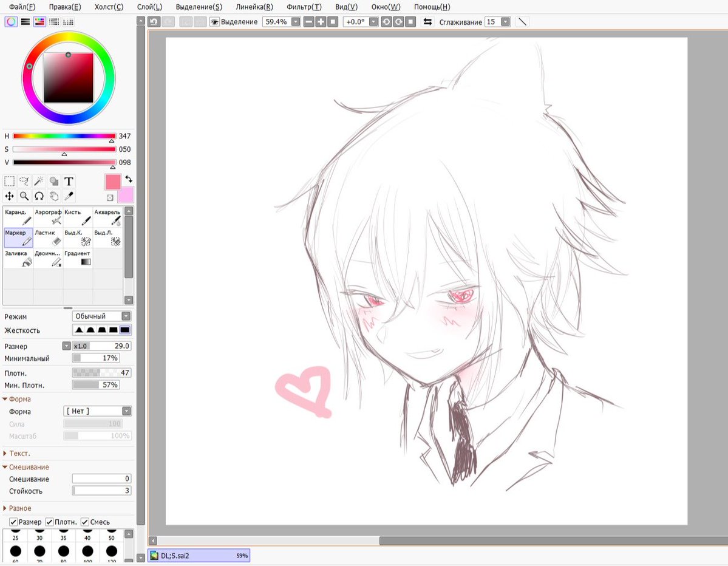The height and width of the screenshot is (566, 728).
Task: Switch to the DL;S.sai2 document tab
Action: point(199,555)
